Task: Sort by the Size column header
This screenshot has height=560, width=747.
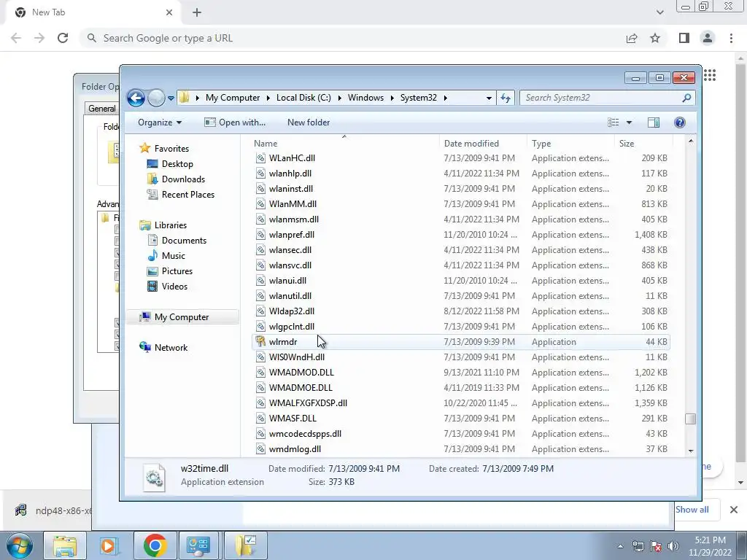Action: [x=643, y=144]
